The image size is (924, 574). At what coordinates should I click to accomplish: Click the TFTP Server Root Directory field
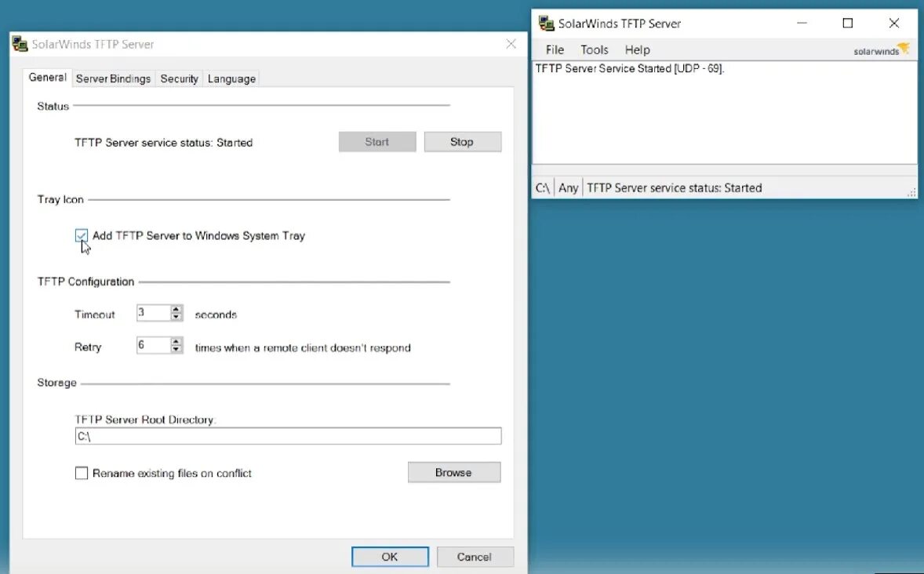288,436
